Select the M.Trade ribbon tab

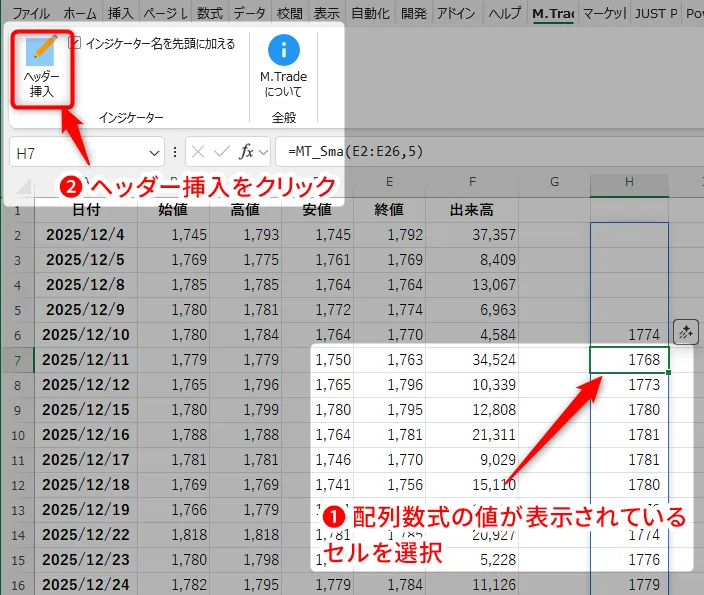(x=553, y=13)
